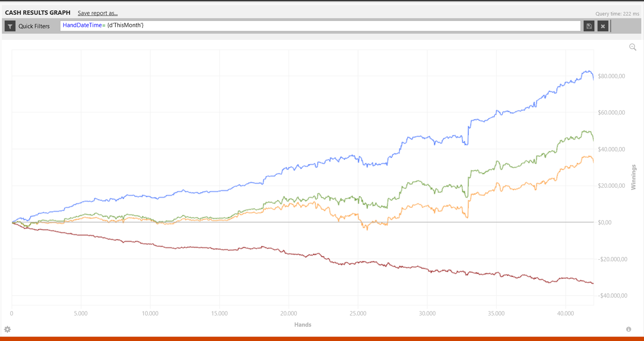This screenshot has width=644, height=341.
Task: Click the end of the red losing line
Action: [593, 283]
